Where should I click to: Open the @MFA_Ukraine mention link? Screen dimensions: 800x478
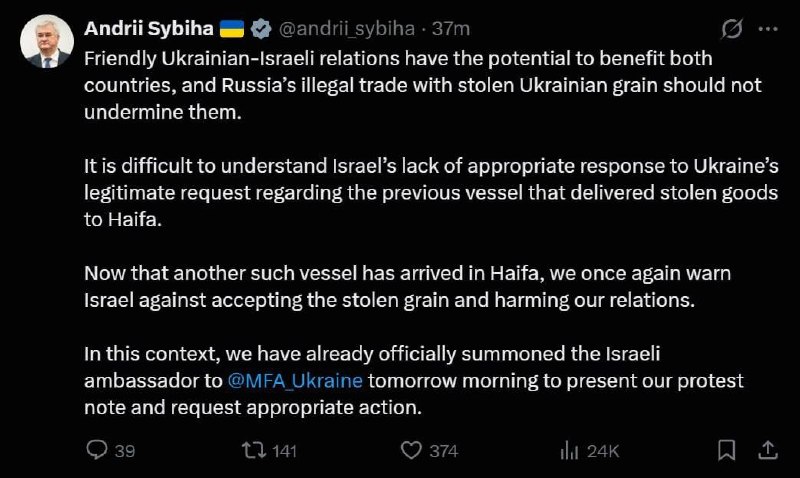click(295, 381)
